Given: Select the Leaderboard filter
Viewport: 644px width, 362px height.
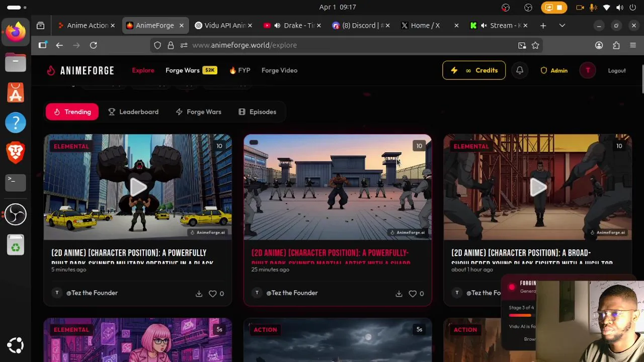Looking at the screenshot, I should (x=133, y=112).
